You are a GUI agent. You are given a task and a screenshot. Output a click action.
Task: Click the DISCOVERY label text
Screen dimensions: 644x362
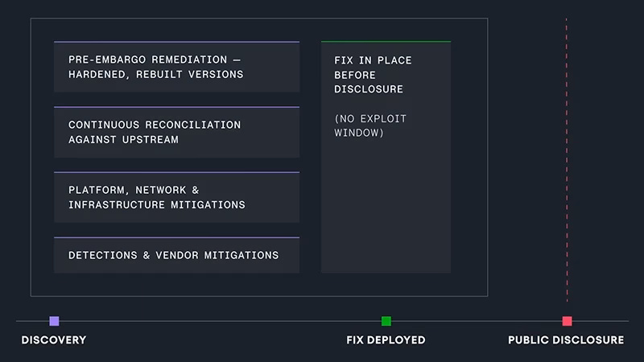coord(54,339)
